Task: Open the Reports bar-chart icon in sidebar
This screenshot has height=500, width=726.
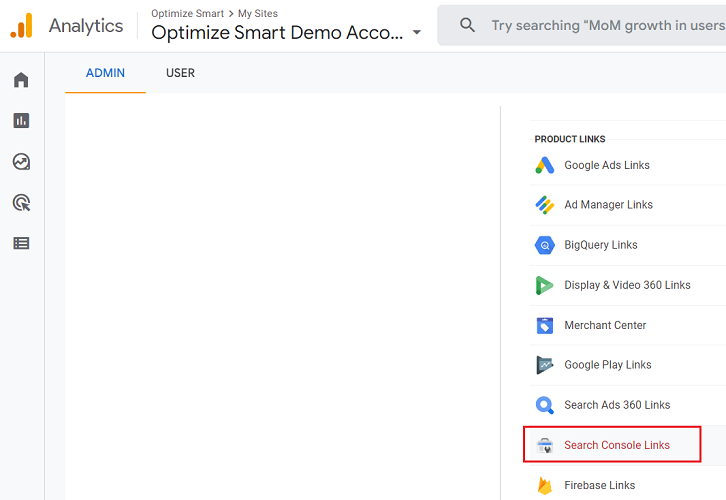Action: click(21, 120)
